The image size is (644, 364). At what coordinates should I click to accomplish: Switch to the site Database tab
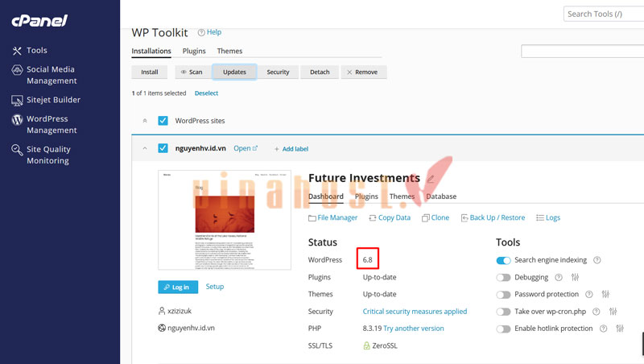tap(441, 196)
